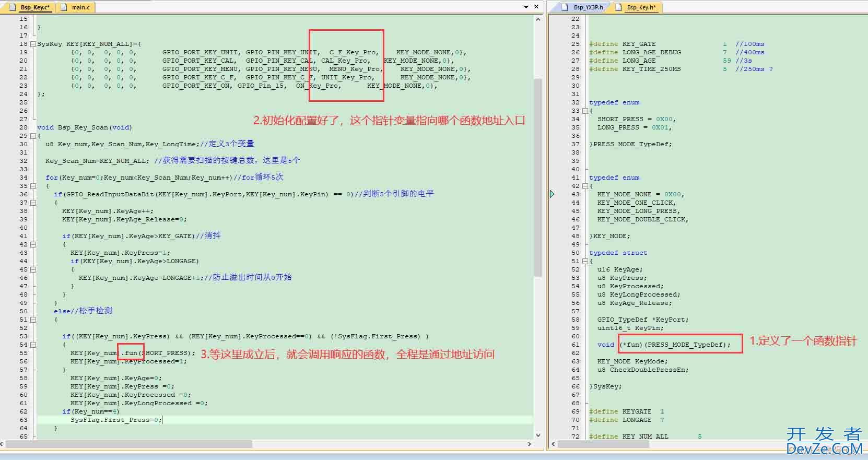Click the scroll-up arrow in left editor

coord(538,19)
